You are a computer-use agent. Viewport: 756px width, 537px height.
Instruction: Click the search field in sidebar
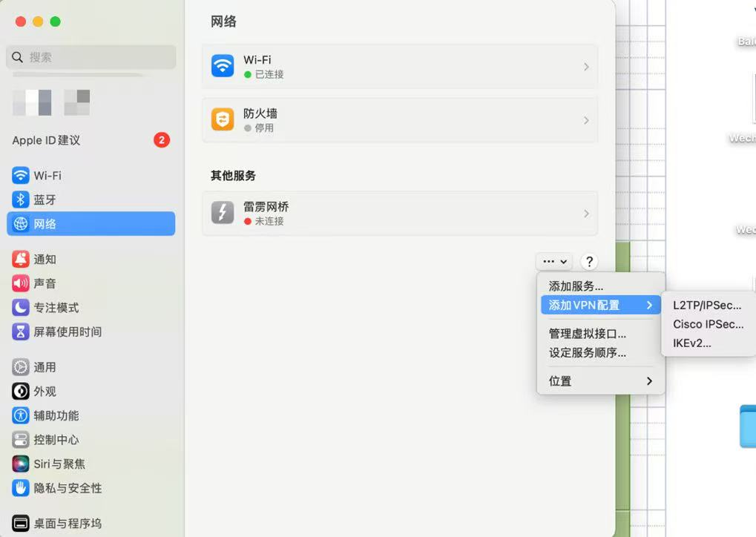[x=91, y=57]
